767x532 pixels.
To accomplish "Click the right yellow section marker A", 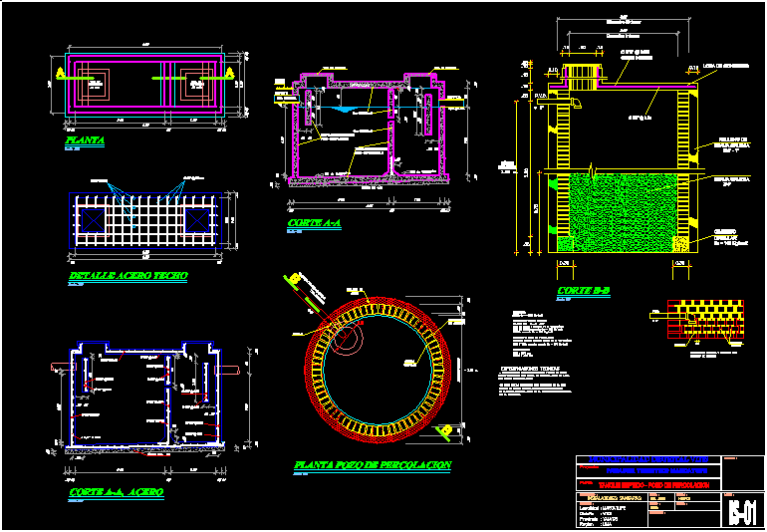I will click(229, 74).
